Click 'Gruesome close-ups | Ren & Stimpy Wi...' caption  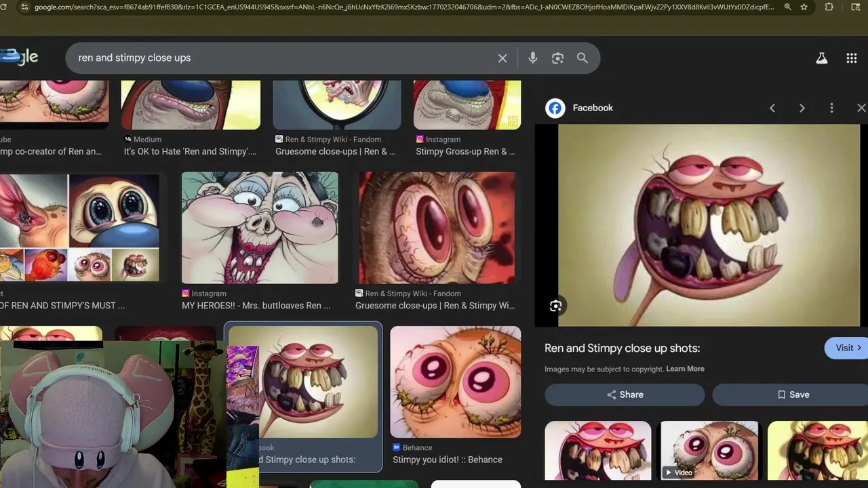[435, 306]
